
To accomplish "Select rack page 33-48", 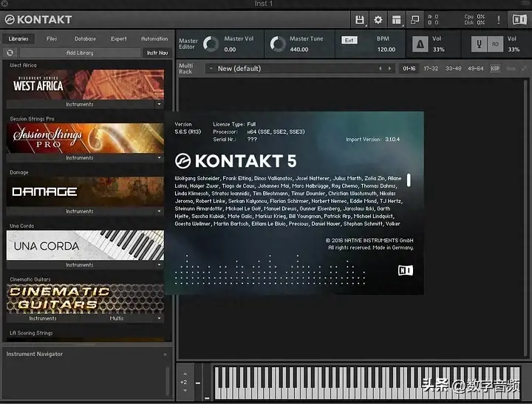I will (453, 69).
